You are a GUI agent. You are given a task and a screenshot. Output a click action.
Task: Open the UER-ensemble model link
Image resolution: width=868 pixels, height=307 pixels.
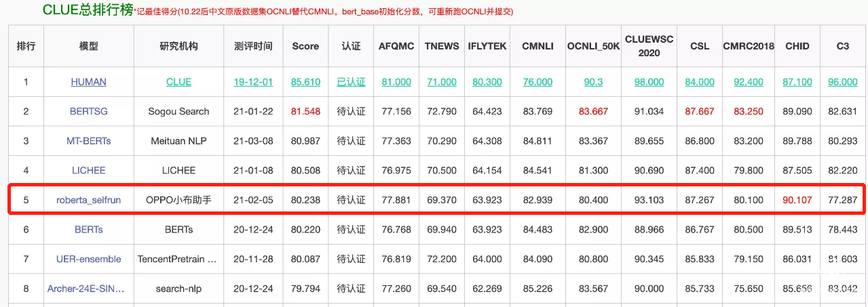point(88,259)
